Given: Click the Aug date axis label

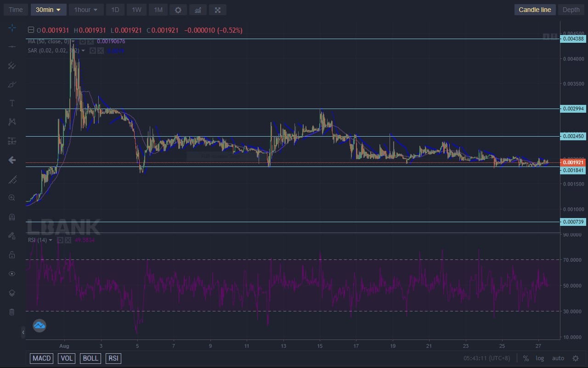Looking at the screenshot, I should pos(65,345).
